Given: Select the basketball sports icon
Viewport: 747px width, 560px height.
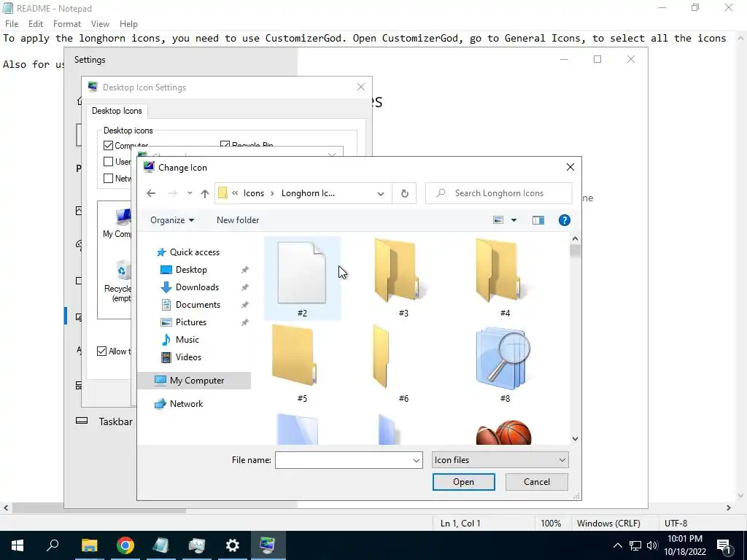Looking at the screenshot, I should tap(505, 432).
